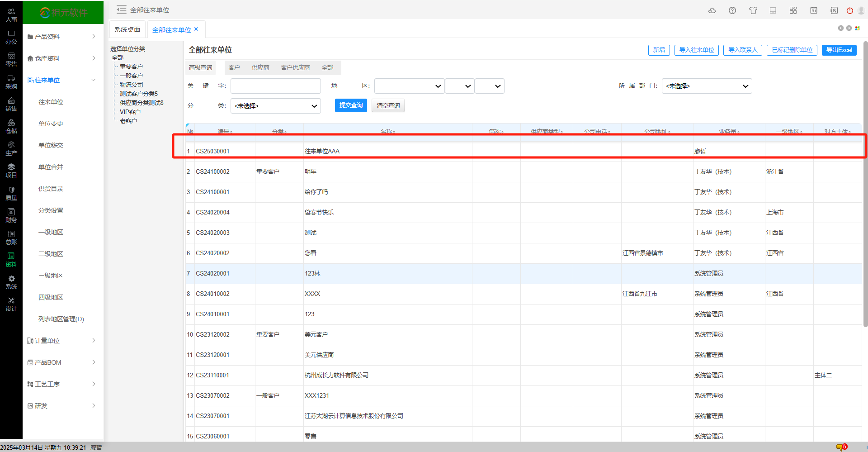Open the user avatar profile
This screenshot has width=868, height=452.
[861, 10]
